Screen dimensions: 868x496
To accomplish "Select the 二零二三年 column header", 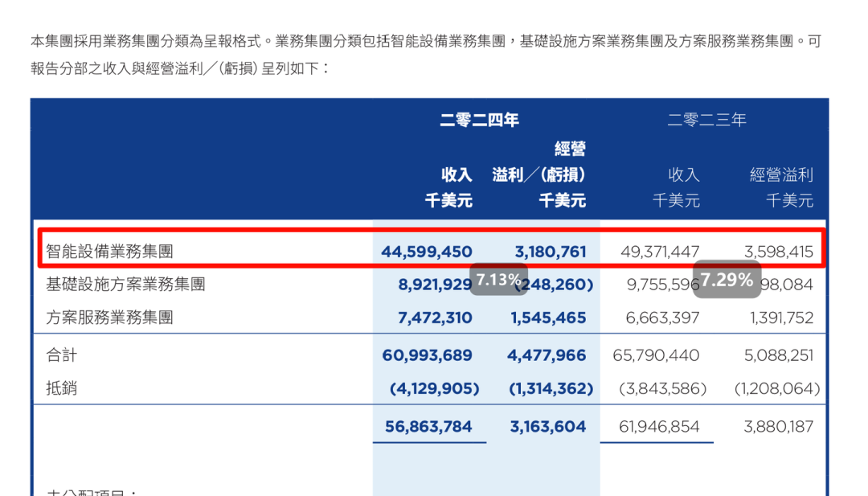I will pyautogui.click(x=707, y=120).
